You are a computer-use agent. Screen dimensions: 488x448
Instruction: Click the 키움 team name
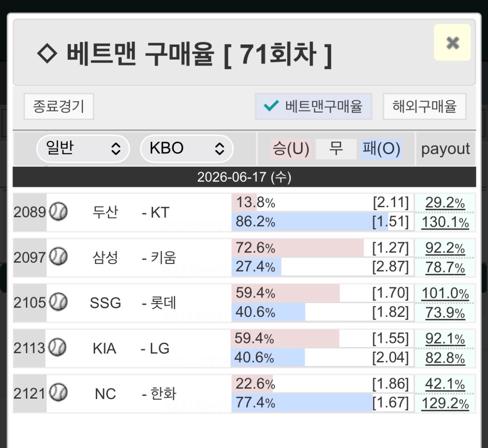click(163, 257)
